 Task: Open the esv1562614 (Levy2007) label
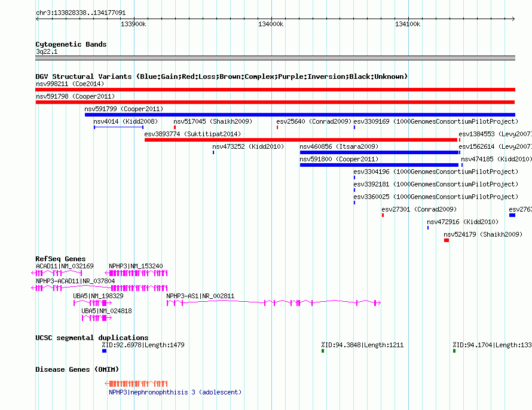[x=495, y=146]
